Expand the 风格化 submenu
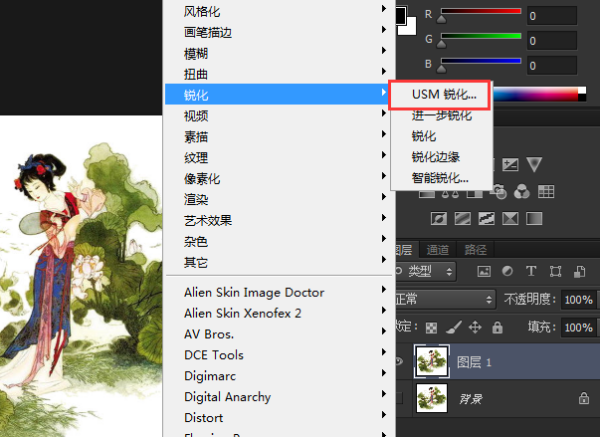Image resolution: width=600 pixels, height=437 pixels. click(x=280, y=11)
